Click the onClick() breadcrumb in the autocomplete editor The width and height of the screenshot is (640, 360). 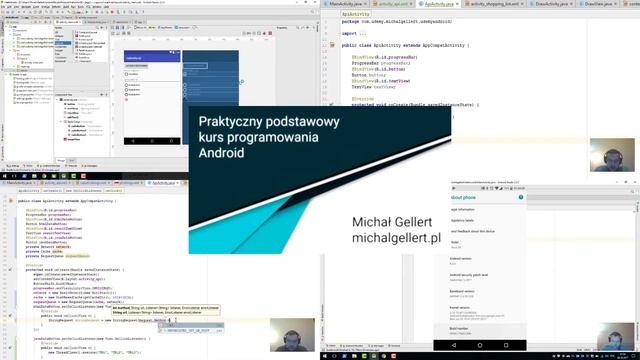tap(113, 191)
